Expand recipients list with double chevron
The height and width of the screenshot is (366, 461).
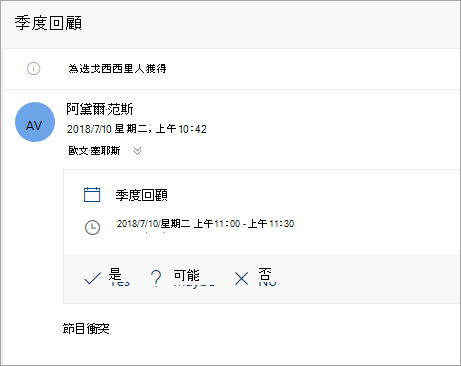pos(137,151)
